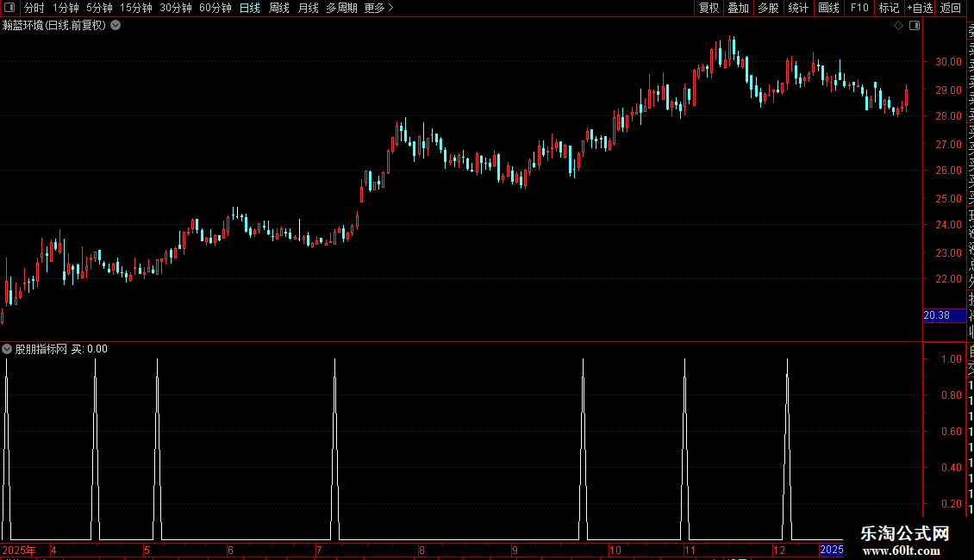Toggle the left sidebar panel icon
This screenshot has width=974, height=560.
tap(9, 8)
